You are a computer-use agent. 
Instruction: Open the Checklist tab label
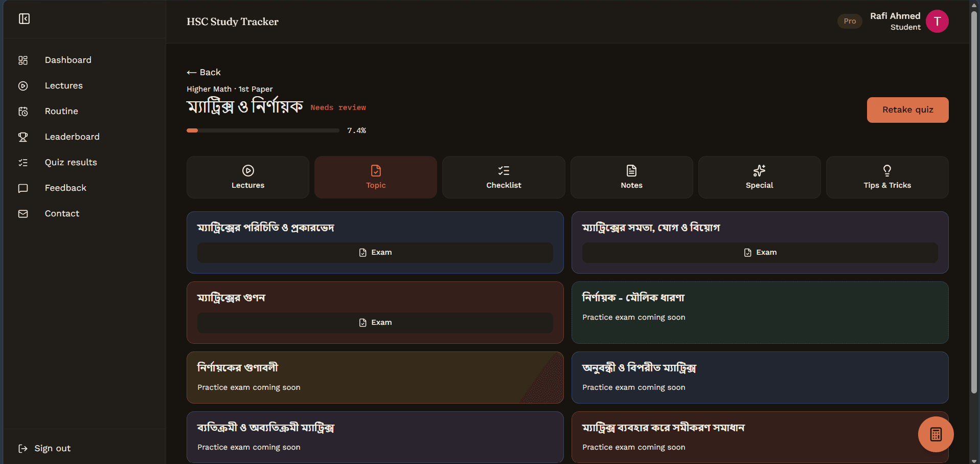click(504, 185)
